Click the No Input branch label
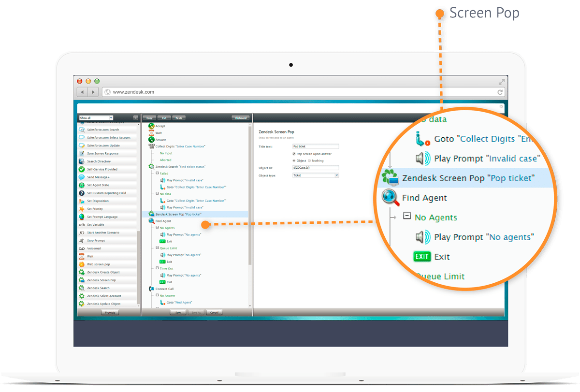 (166, 153)
